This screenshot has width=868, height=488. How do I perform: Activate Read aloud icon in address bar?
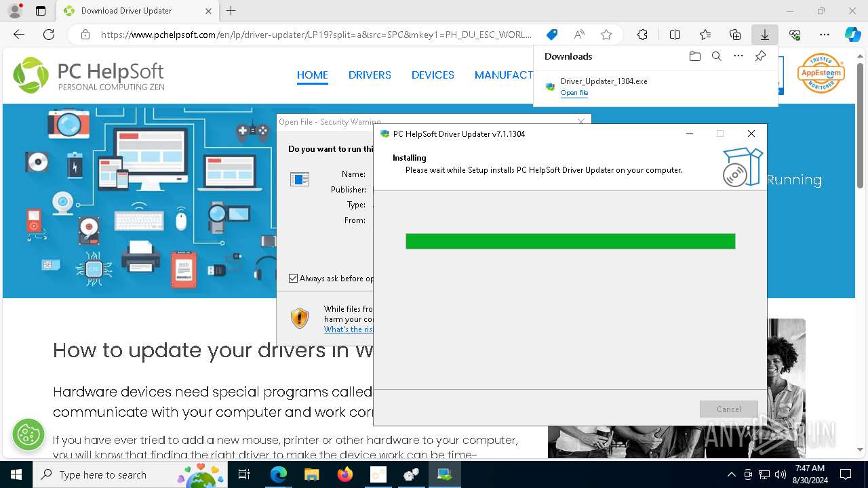(x=579, y=35)
